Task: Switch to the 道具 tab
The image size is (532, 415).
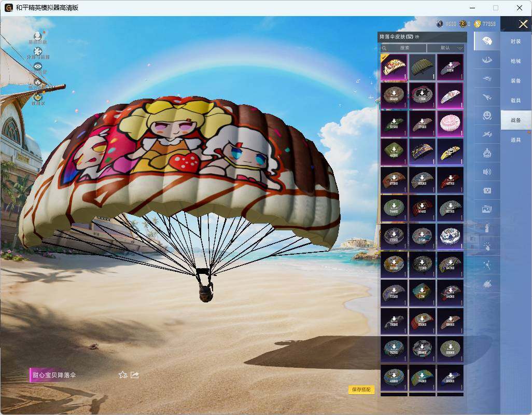Action: [516, 140]
